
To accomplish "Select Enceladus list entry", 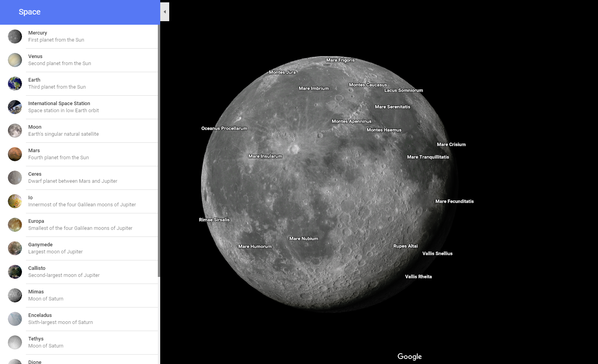I will pos(60,319).
